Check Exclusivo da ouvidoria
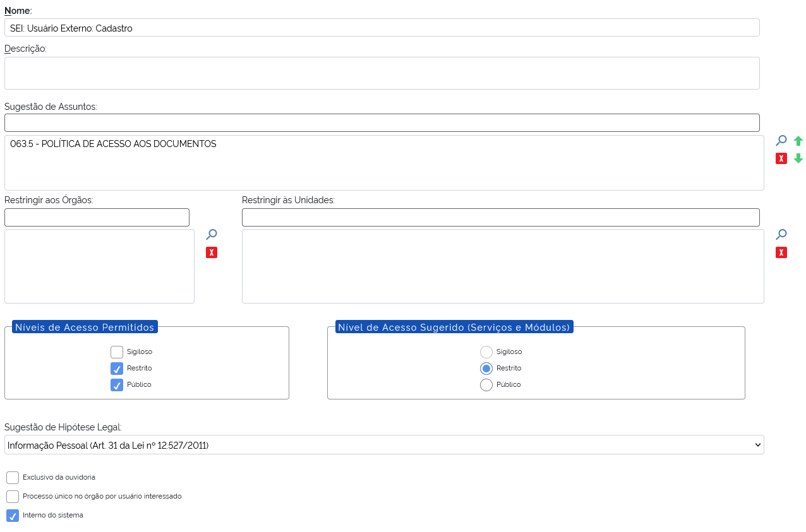Viewport: 806px width, 532px height. (x=12, y=477)
